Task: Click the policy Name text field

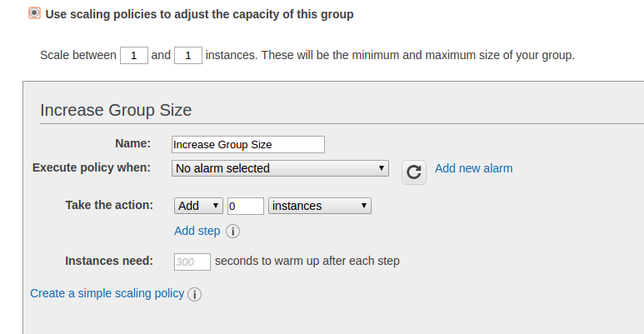Action: (x=247, y=144)
